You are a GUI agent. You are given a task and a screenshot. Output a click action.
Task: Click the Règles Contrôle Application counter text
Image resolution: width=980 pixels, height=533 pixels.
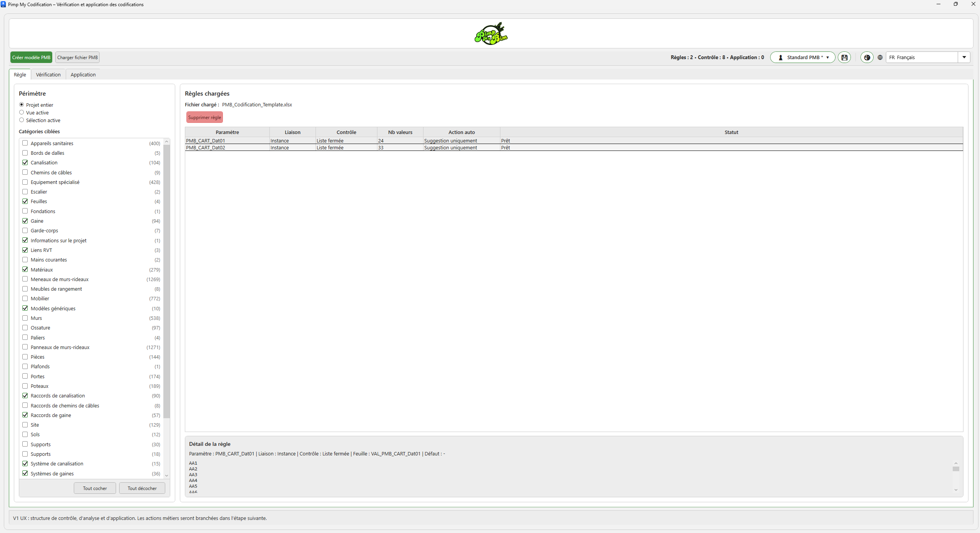(x=717, y=57)
